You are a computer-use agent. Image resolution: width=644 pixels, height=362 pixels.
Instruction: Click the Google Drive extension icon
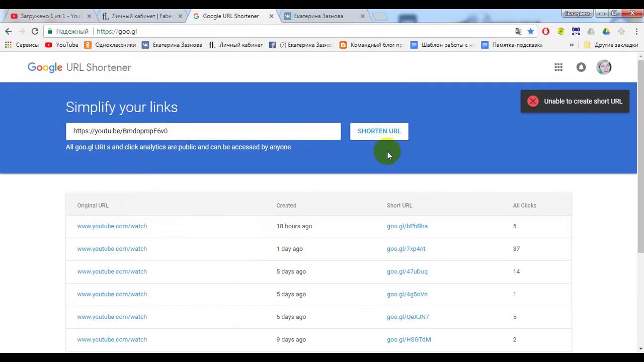pyautogui.click(x=606, y=31)
